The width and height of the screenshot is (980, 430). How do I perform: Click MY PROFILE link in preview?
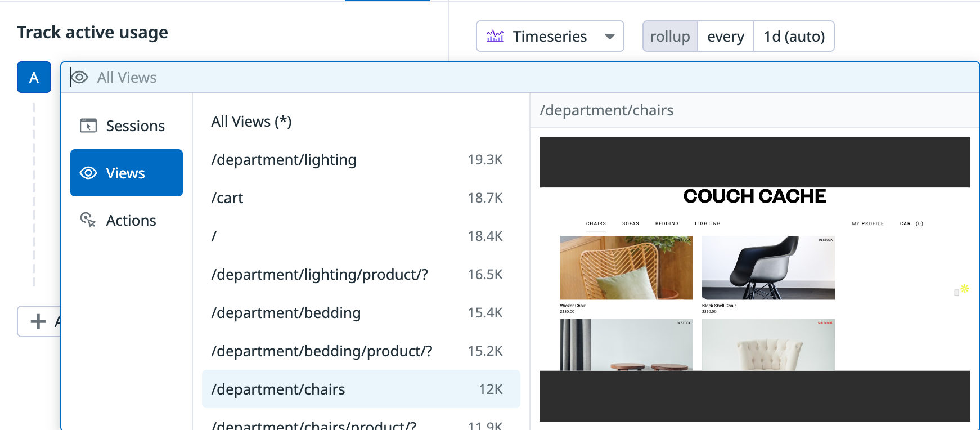pos(867,223)
